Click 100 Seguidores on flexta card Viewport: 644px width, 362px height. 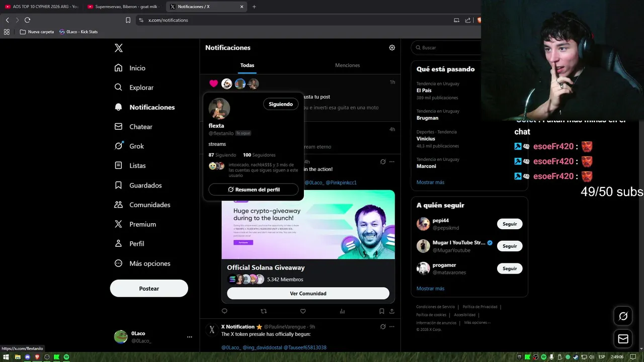pos(259,155)
